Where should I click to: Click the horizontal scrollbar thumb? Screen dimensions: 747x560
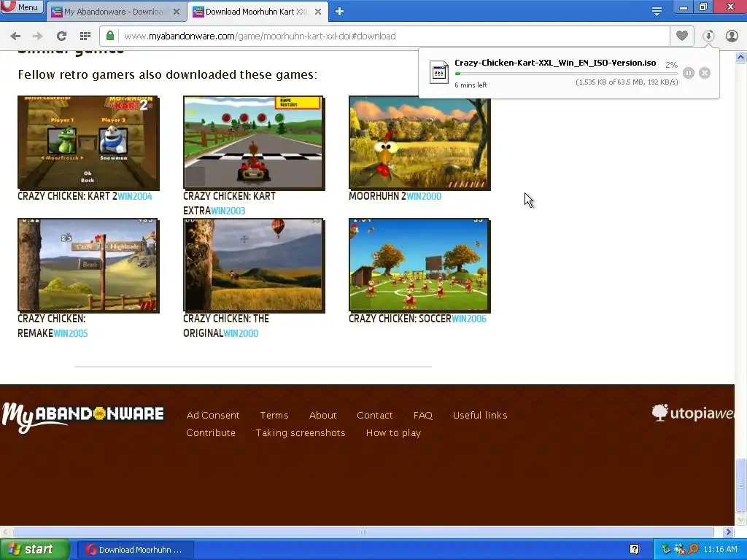click(x=363, y=532)
